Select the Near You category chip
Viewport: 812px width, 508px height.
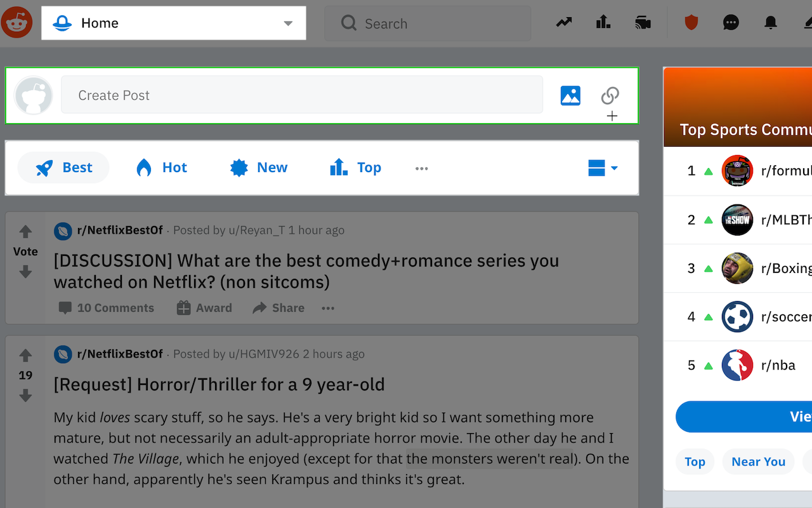point(759,462)
